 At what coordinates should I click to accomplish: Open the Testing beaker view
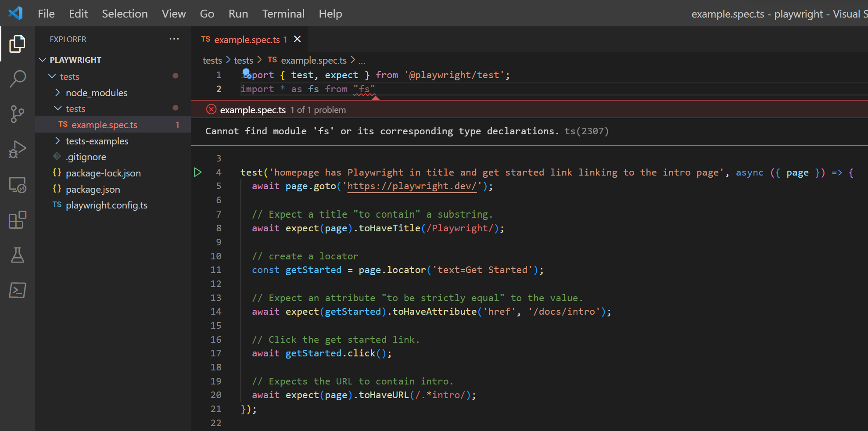click(x=18, y=255)
